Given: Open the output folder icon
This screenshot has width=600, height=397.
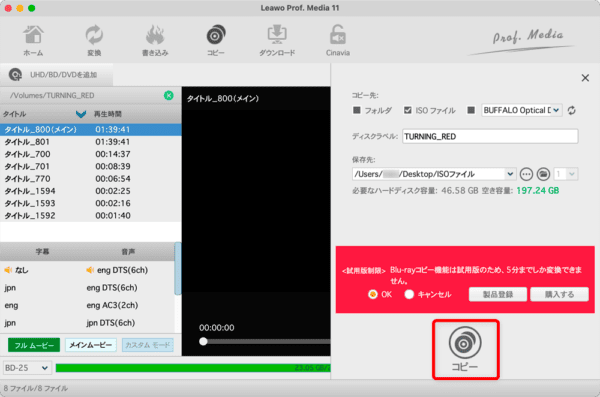Looking at the screenshot, I should 543,174.
